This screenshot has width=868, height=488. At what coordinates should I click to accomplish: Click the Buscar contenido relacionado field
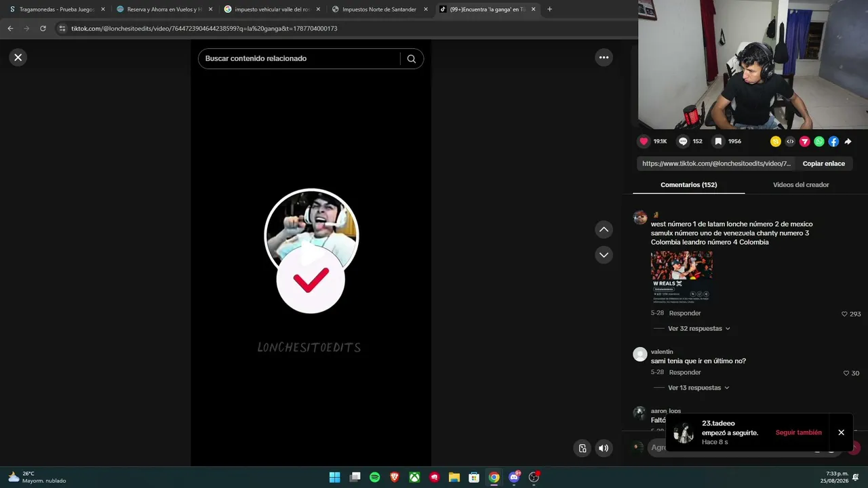coord(298,59)
